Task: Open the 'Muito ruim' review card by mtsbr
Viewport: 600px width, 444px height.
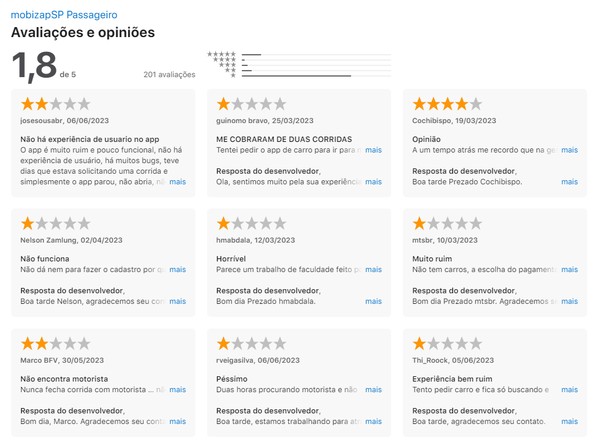Action: point(495,263)
